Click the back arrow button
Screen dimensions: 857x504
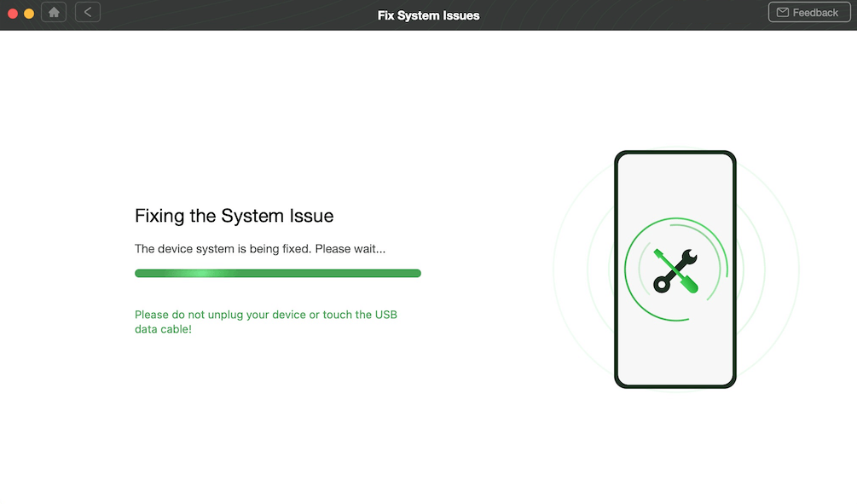tap(88, 12)
